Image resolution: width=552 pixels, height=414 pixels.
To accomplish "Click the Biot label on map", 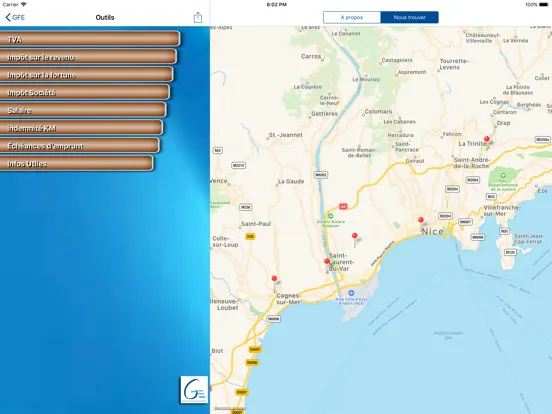I will click(217, 351).
